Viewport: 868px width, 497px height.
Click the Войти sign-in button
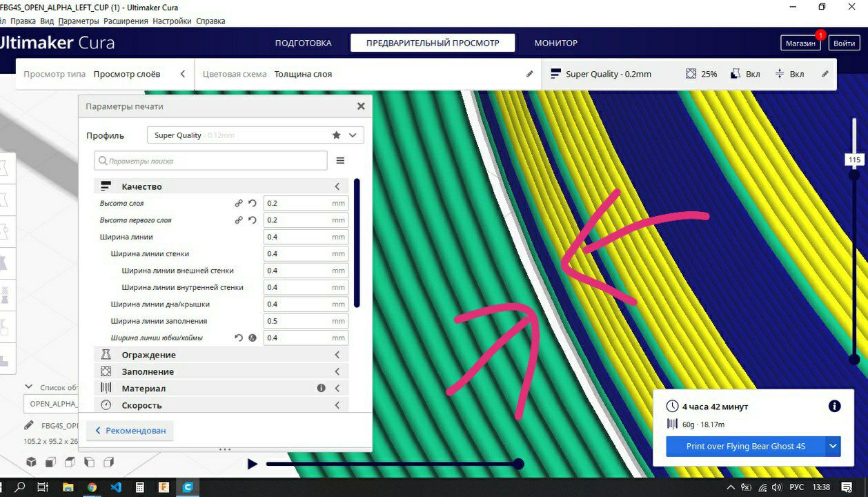(x=844, y=43)
